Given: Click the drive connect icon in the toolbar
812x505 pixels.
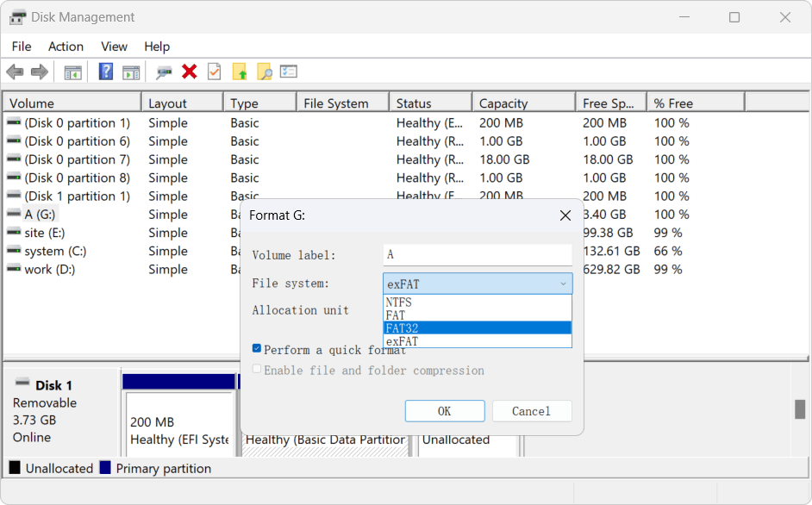Looking at the screenshot, I should pos(164,72).
